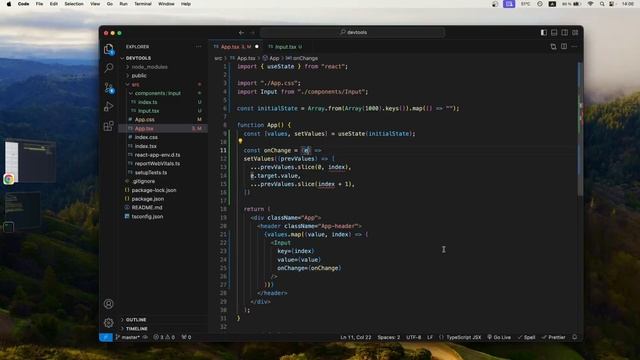The image size is (640, 360).
Task: Click encoding UTF-8 in status bar
Action: (413, 337)
